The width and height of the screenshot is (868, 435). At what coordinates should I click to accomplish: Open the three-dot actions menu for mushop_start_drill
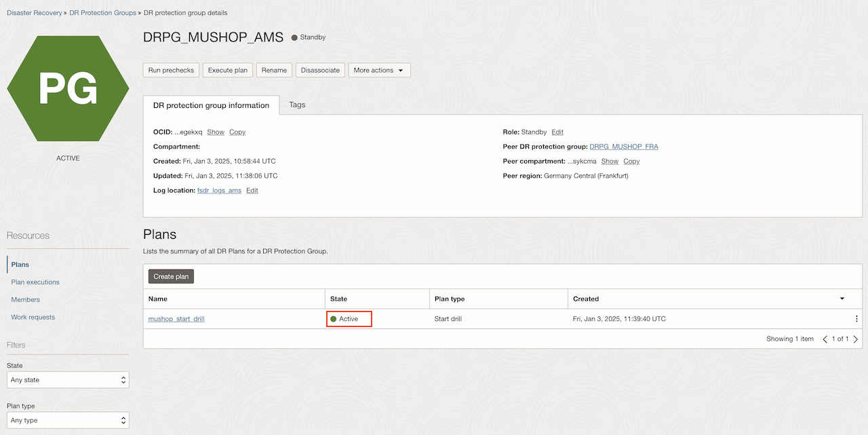click(x=856, y=319)
